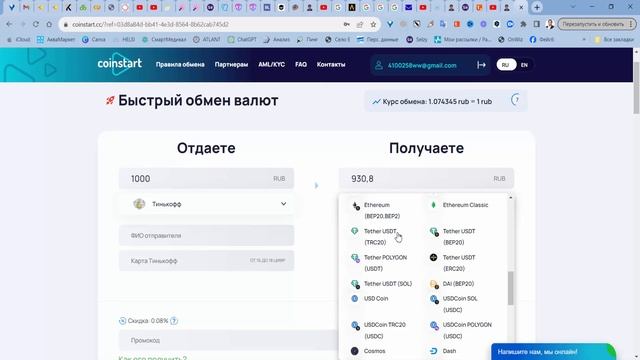640x360 pixels.
Task: Click the ФИО отправителя input field
Action: [x=207, y=236]
